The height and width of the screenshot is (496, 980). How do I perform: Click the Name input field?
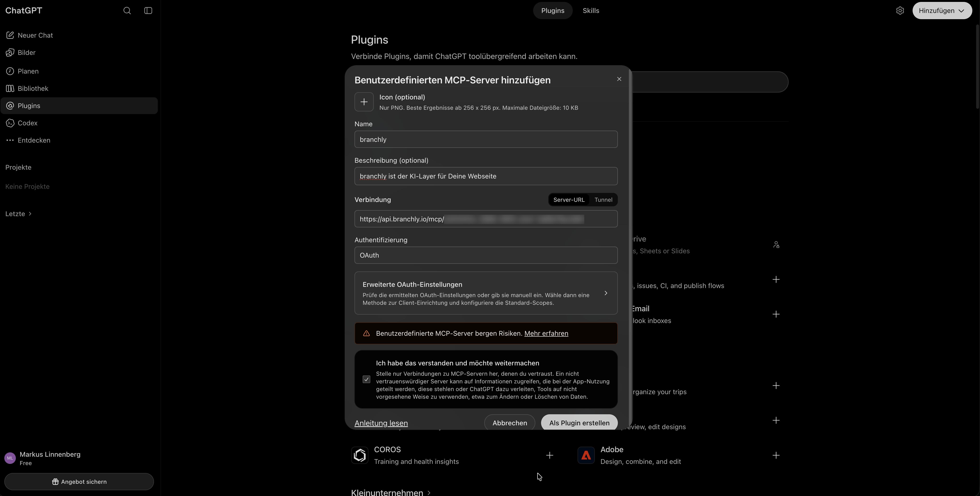pos(486,139)
